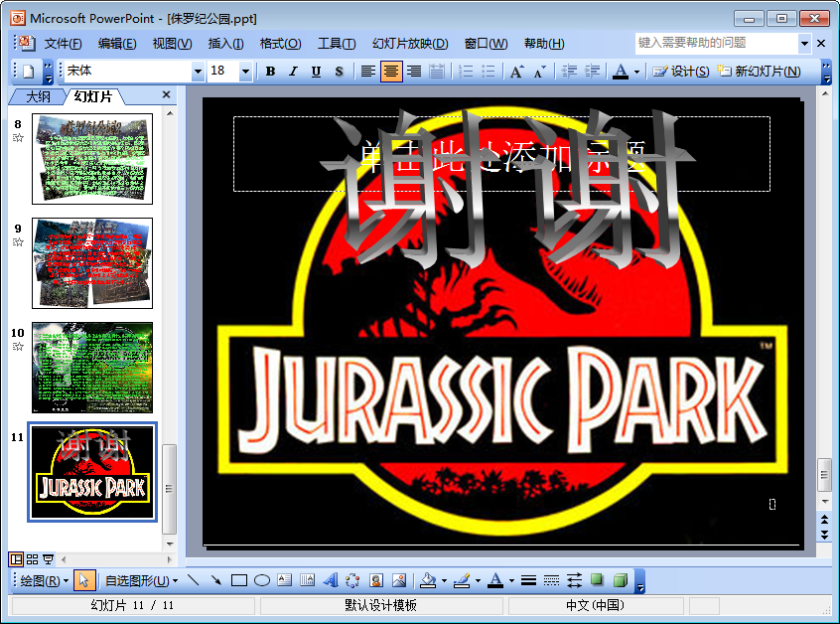
Task: Switch to slide sorter view
Action: pos(32,559)
